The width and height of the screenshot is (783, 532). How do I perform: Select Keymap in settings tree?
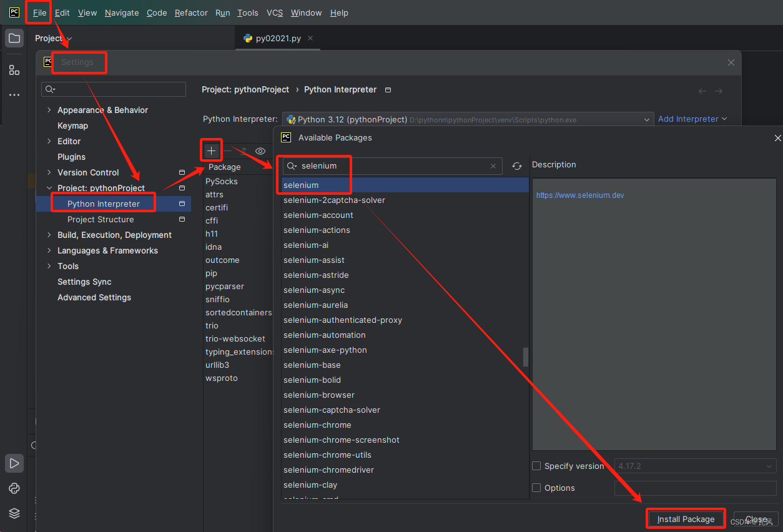pyautogui.click(x=73, y=126)
